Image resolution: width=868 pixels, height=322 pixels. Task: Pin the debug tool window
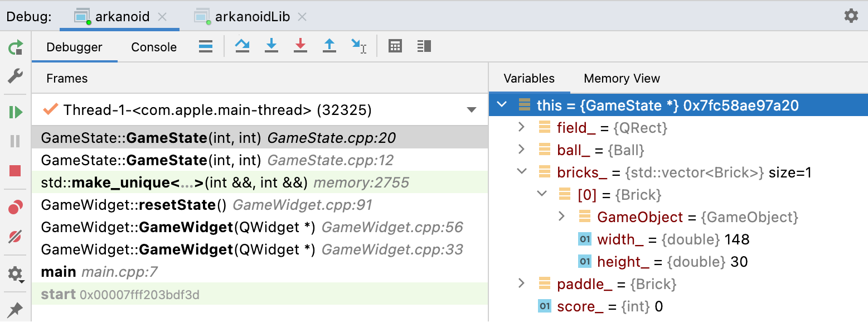pos(16,309)
